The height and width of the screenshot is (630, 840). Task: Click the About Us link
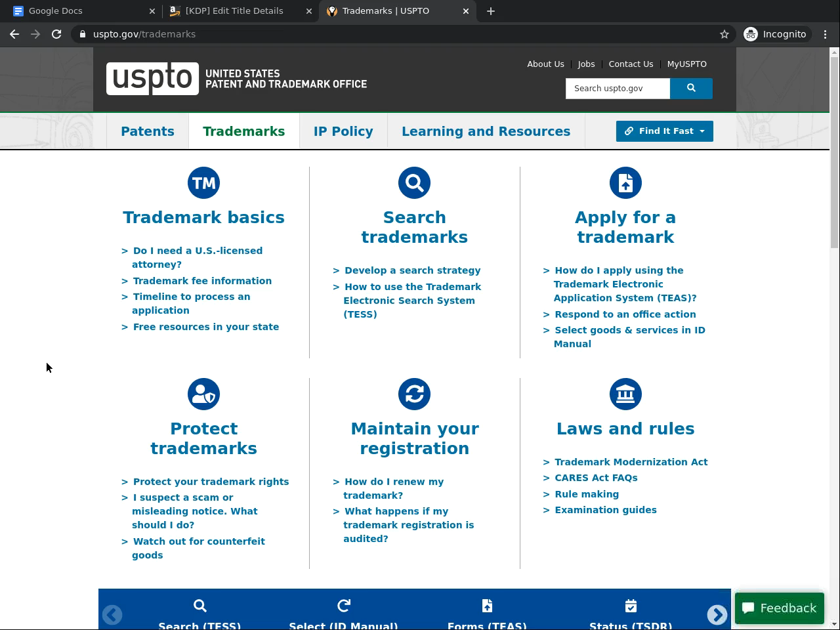coord(545,64)
